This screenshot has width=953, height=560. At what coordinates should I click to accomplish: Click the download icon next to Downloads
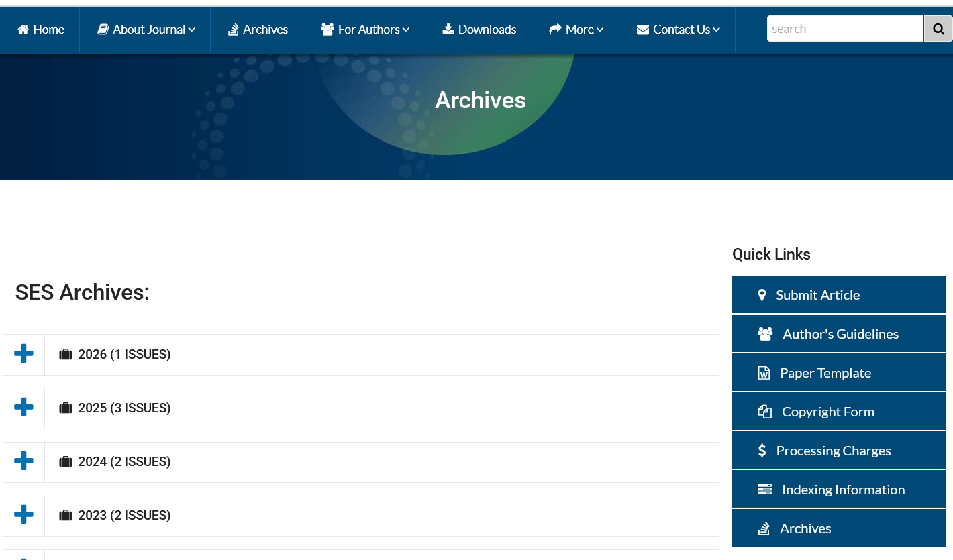[x=448, y=29]
